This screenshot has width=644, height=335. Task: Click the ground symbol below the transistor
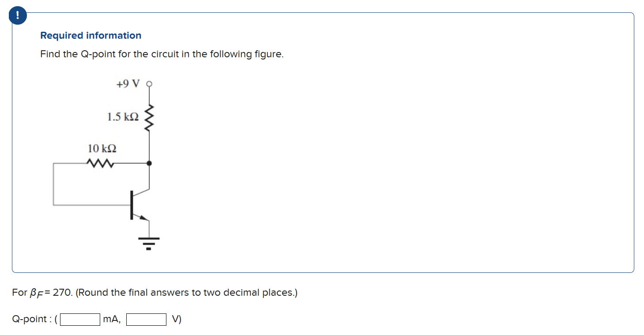pos(148,243)
